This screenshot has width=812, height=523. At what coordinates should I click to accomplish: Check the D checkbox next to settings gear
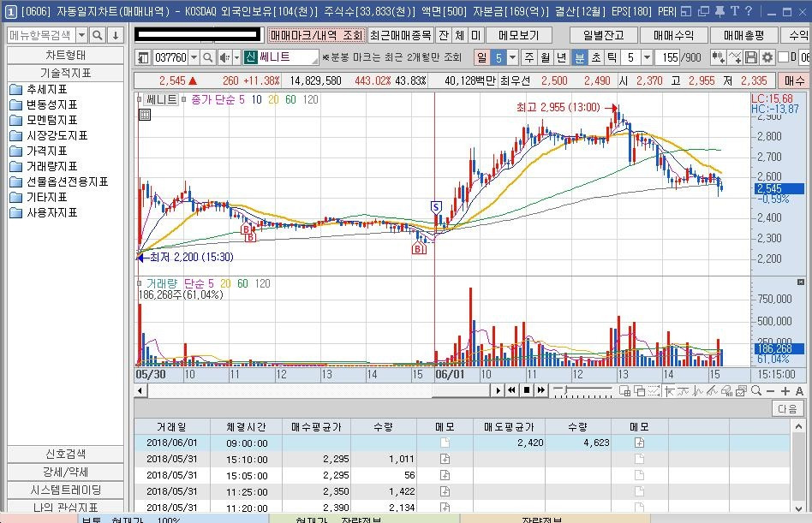tap(783, 56)
